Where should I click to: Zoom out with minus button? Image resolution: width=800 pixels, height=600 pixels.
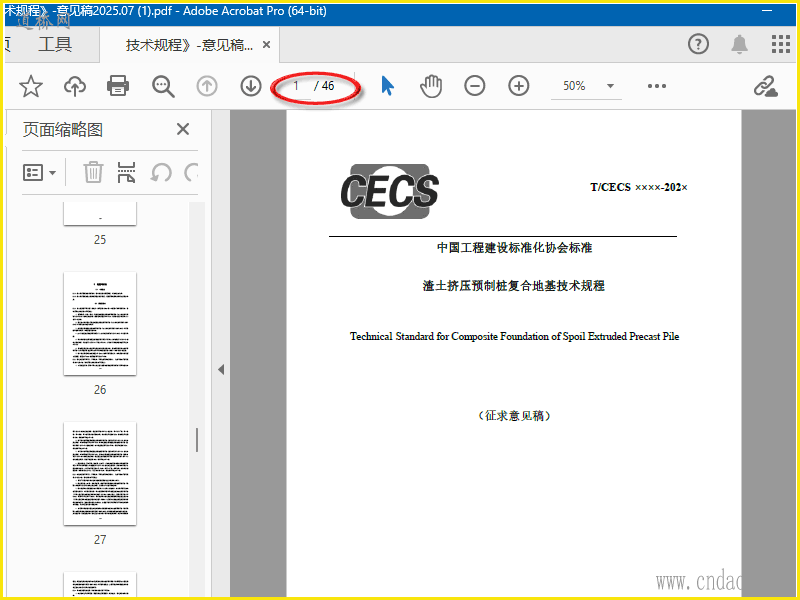474,86
